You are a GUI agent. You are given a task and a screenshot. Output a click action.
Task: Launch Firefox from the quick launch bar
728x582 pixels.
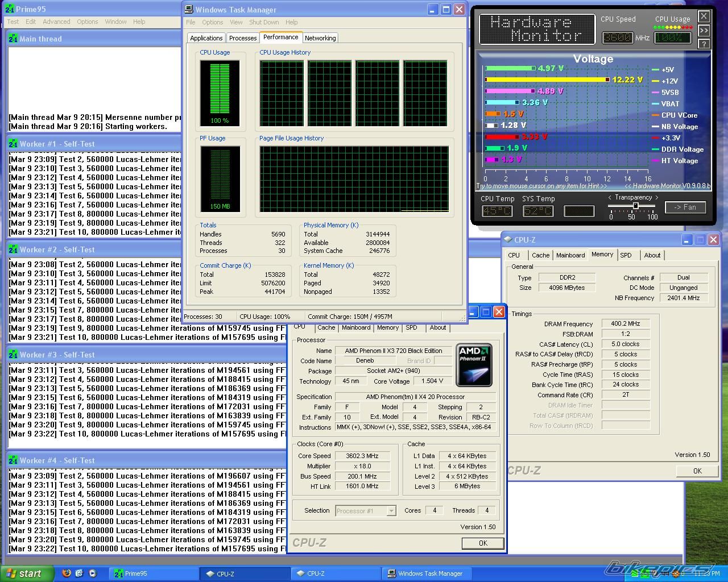point(67,573)
